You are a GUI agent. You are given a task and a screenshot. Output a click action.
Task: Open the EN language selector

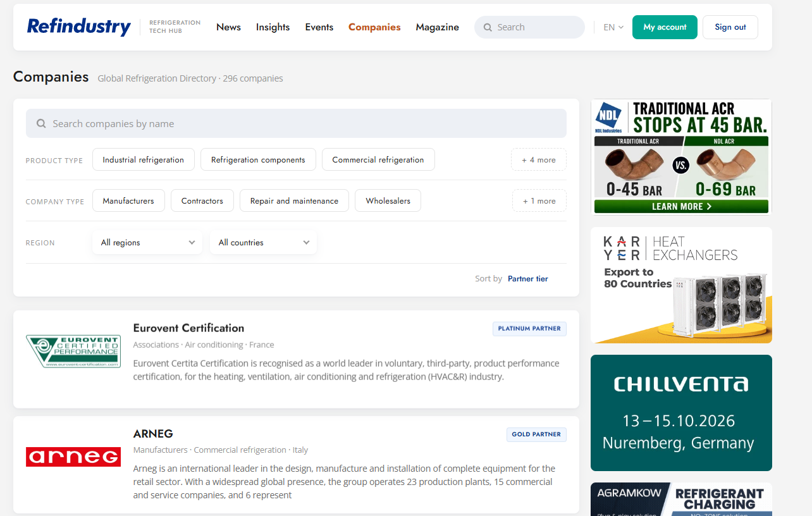coord(613,27)
